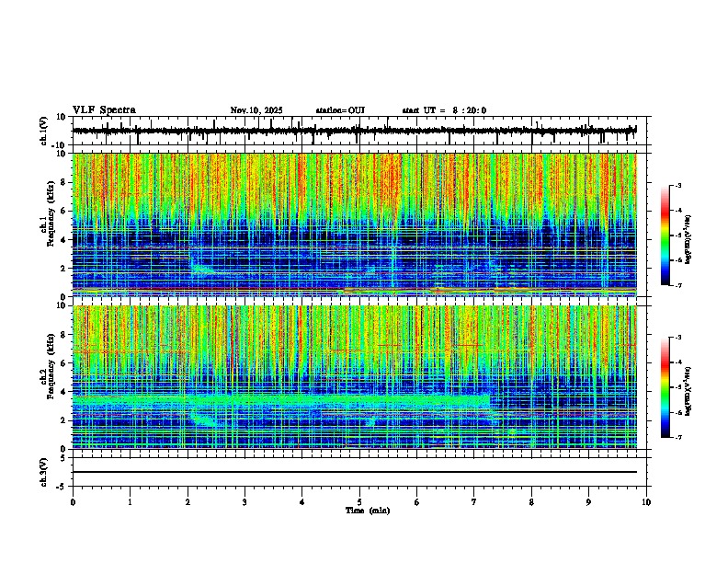Click the ch.1 voltage waveform trace panel
This screenshot has height=563, width=728.
point(359,131)
